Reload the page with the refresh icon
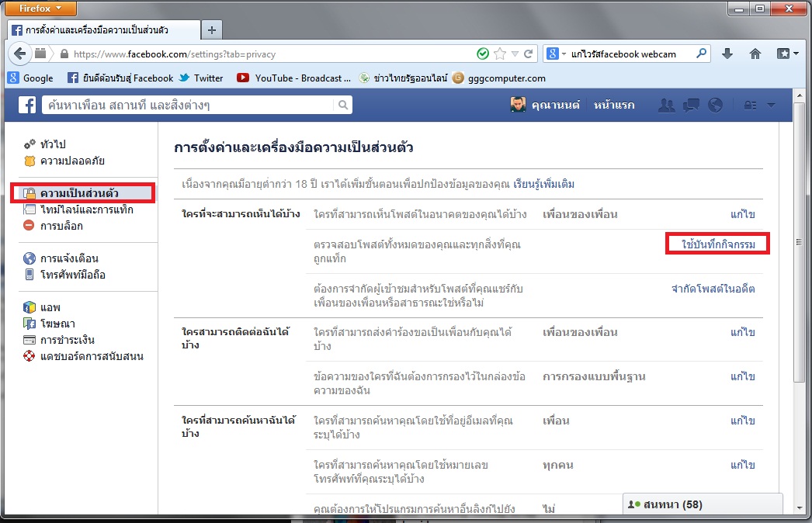Image resolution: width=812 pixels, height=523 pixels. (x=528, y=54)
